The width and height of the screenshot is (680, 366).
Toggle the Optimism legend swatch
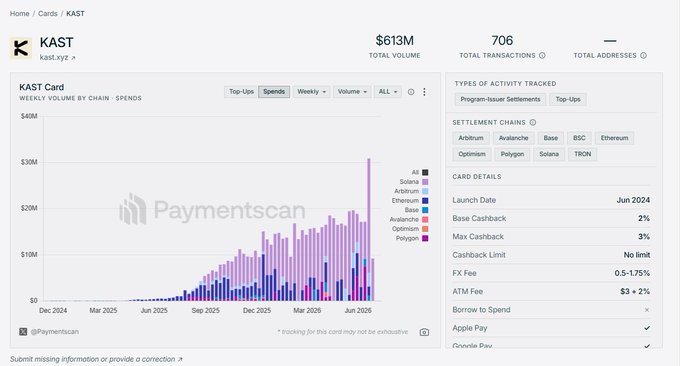tap(425, 229)
